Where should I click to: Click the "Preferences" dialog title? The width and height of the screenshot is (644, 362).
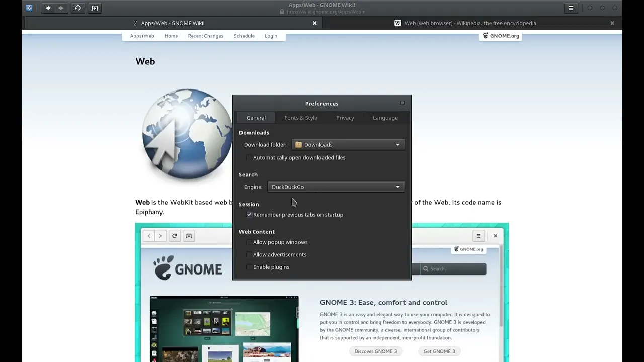pyautogui.click(x=322, y=104)
